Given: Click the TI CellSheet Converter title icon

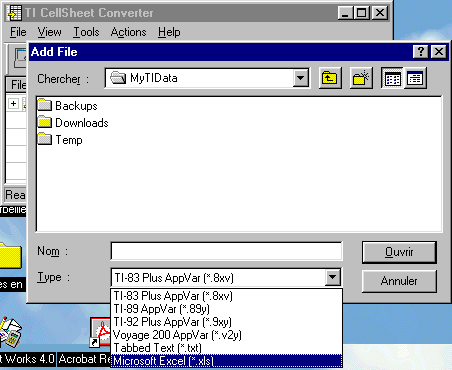Looking at the screenshot, I should (15, 13).
